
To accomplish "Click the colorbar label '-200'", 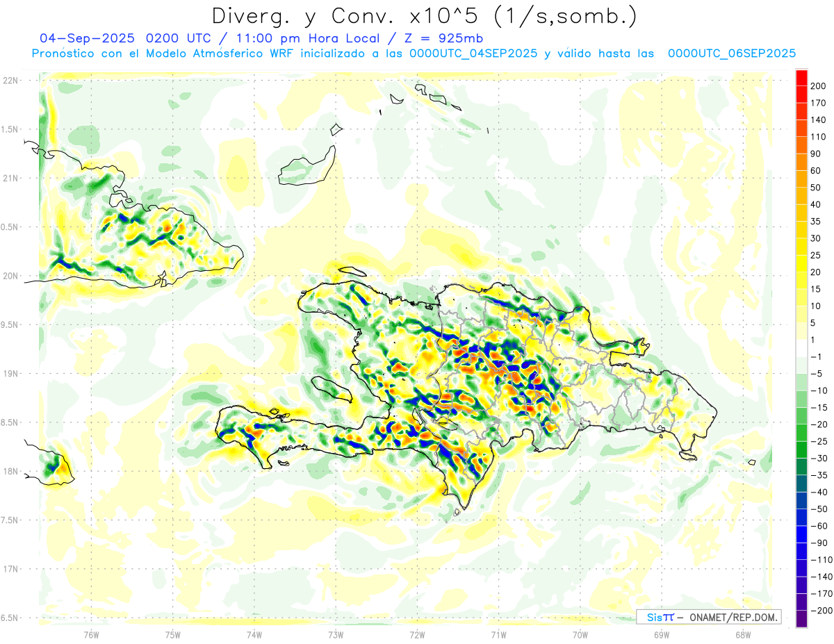I will (822, 610).
